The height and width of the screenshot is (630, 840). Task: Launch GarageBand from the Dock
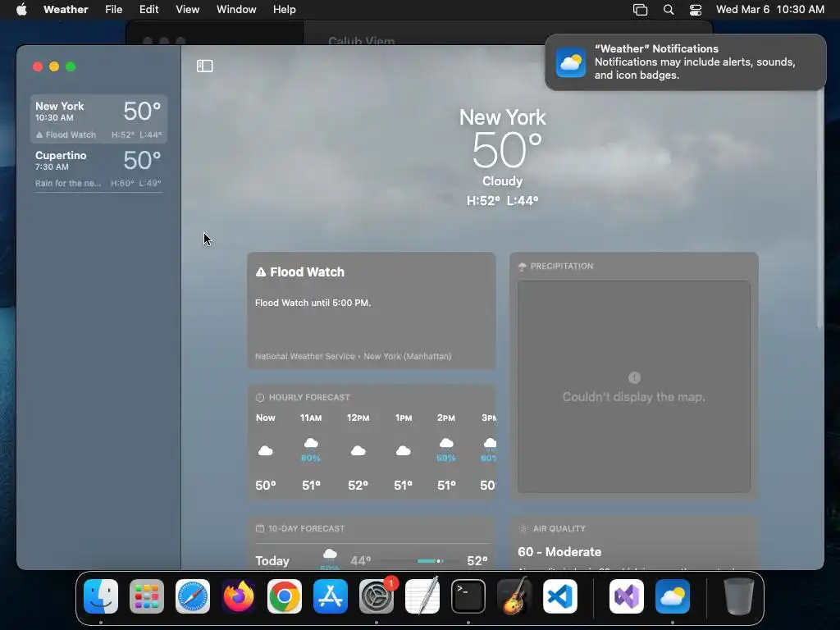tap(514, 596)
